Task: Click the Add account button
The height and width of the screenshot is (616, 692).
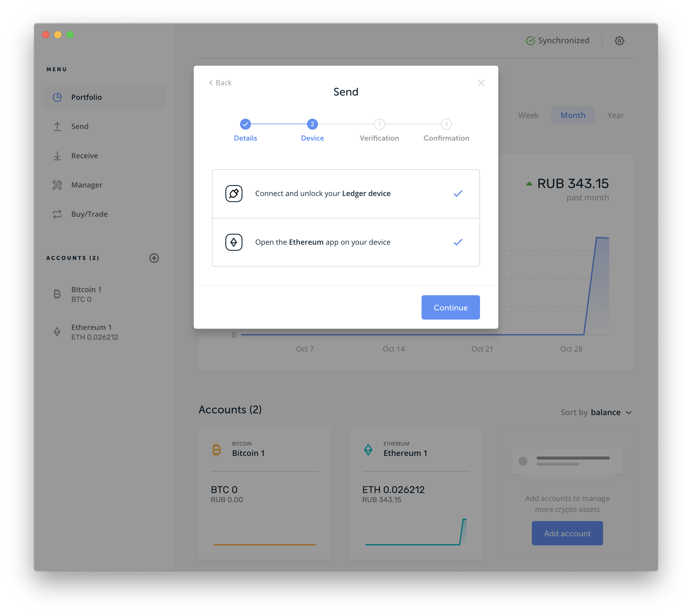Action: coord(567,533)
